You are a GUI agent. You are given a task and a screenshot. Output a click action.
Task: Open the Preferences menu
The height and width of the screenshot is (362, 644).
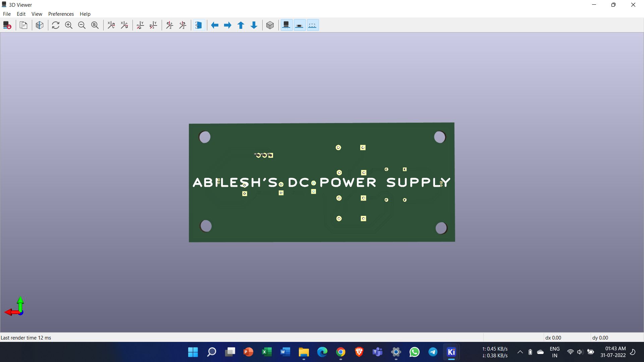point(61,14)
